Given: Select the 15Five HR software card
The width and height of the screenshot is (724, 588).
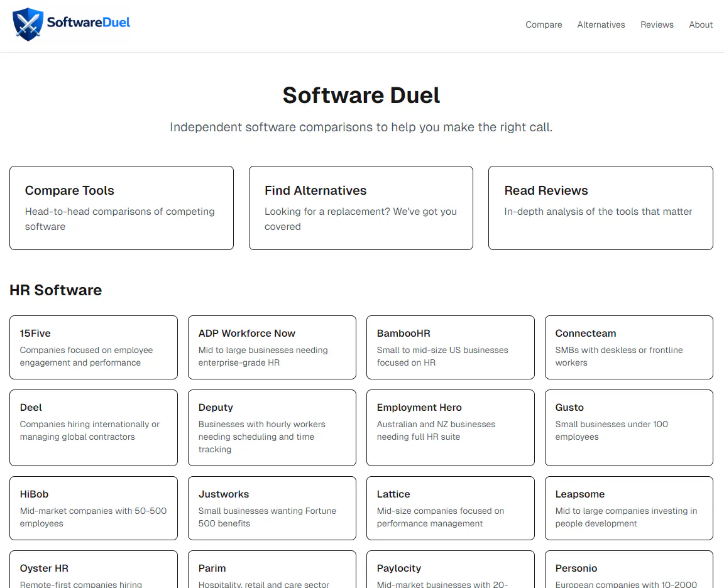Looking at the screenshot, I should pyautogui.click(x=94, y=347).
